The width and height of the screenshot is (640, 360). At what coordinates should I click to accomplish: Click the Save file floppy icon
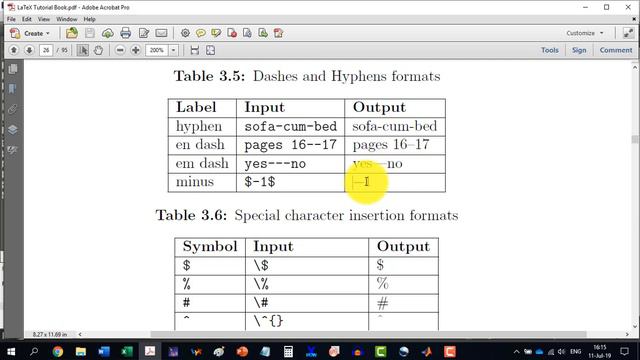pos(90,33)
